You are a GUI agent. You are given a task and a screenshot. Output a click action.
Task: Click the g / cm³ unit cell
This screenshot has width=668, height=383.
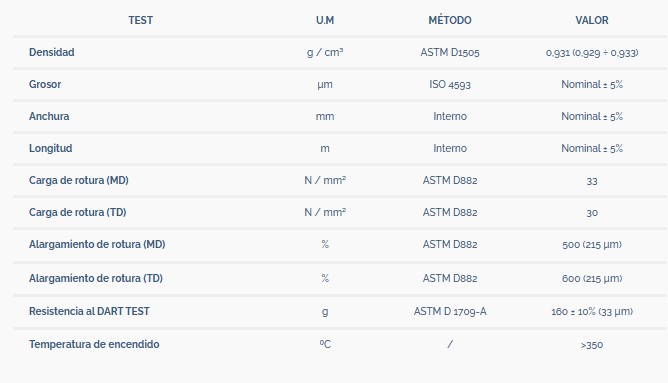coord(325,52)
